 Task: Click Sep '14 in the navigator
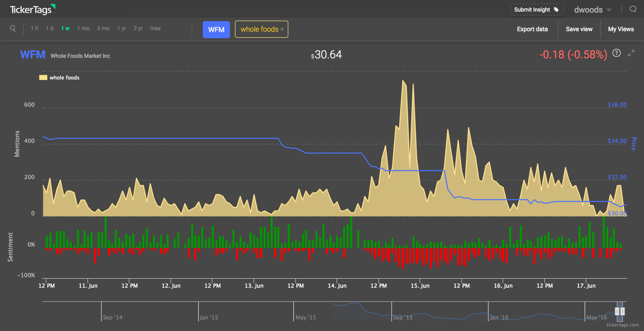[x=112, y=317]
